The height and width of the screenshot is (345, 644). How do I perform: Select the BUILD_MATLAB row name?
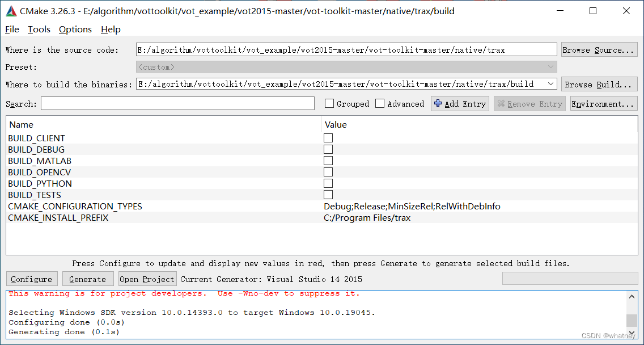tap(40, 161)
